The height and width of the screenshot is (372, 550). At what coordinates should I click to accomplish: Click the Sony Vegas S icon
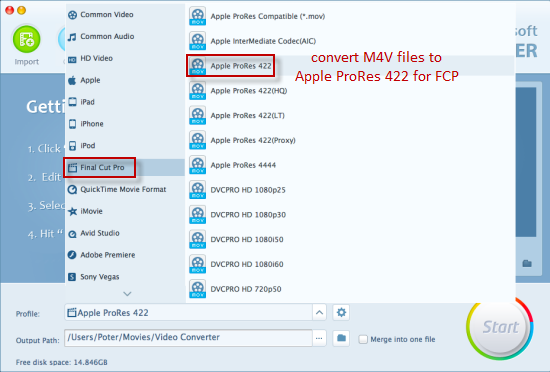[x=72, y=277]
